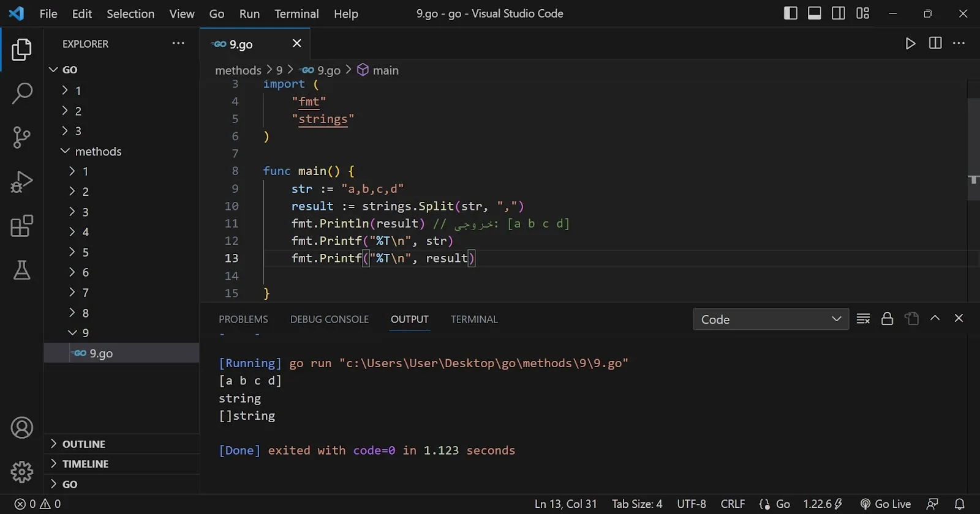Screen dimensions: 980x514
Task: Close the bottom panel
Action: [959, 318]
